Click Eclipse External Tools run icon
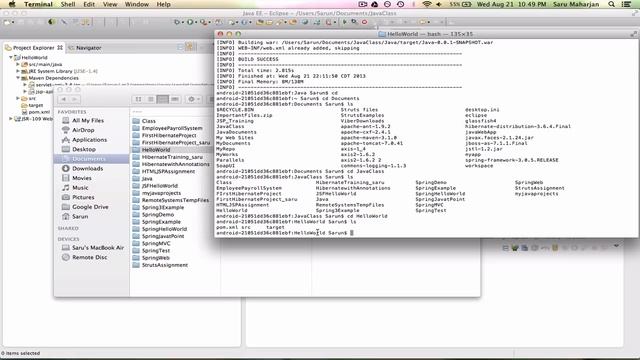 (x=203, y=22)
